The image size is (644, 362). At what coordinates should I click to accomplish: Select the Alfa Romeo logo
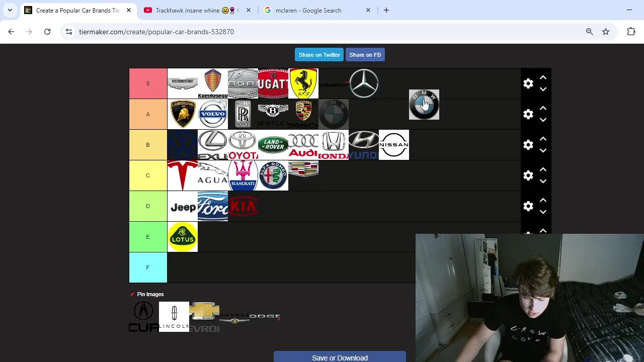pos(273,175)
